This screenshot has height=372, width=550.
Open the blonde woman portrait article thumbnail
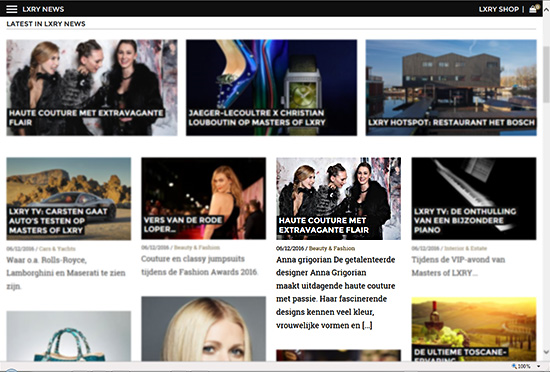point(203,329)
